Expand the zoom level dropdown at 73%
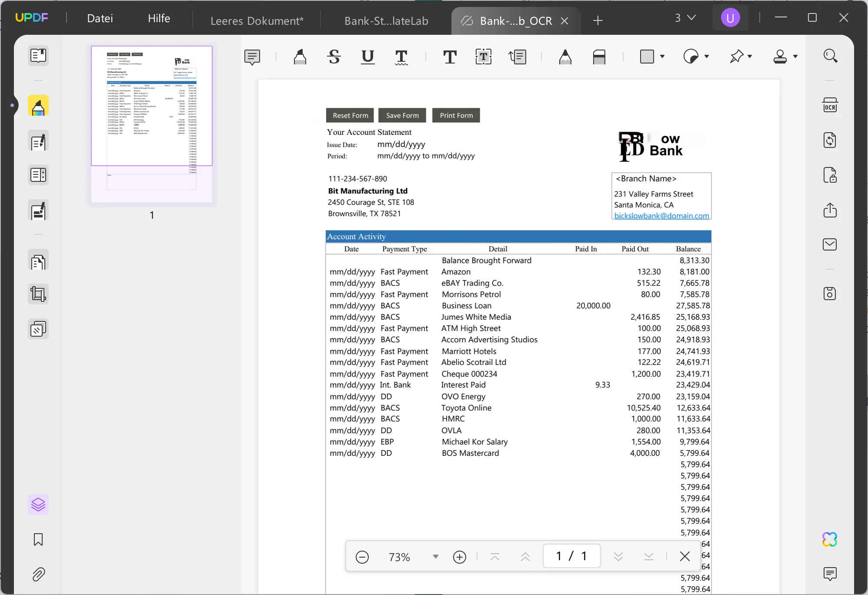The width and height of the screenshot is (868, 595). (x=435, y=557)
